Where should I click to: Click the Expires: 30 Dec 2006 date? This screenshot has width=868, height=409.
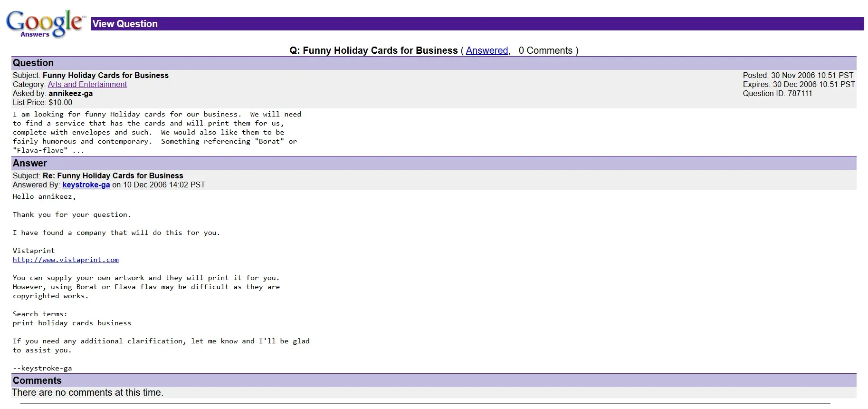coord(799,84)
